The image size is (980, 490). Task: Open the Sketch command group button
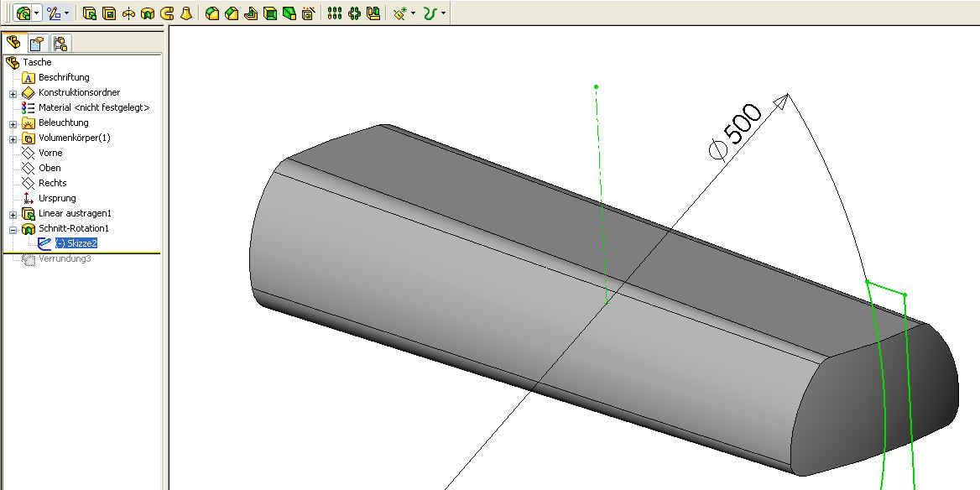[54, 13]
